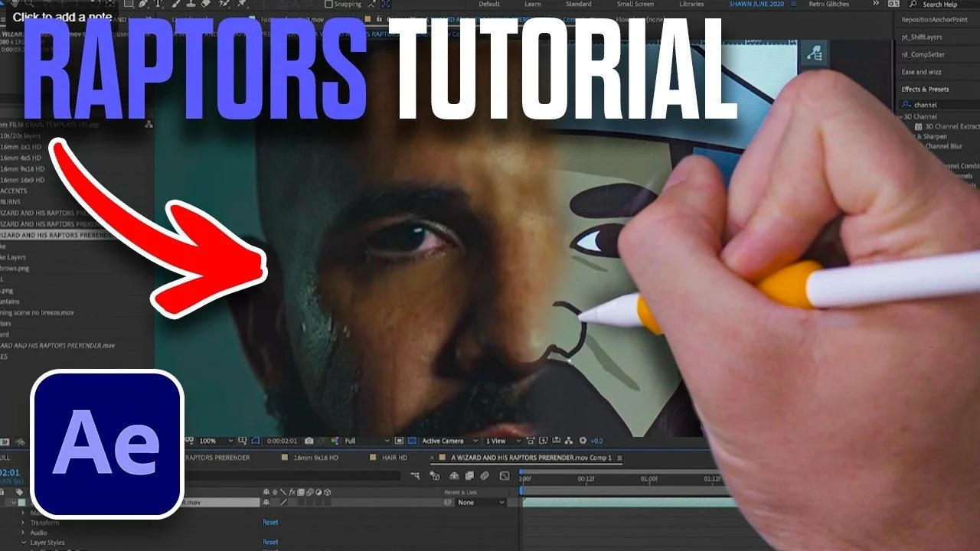The width and height of the screenshot is (980, 551).
Task: Open the 1 View layout dropdown
Action: 504,441
